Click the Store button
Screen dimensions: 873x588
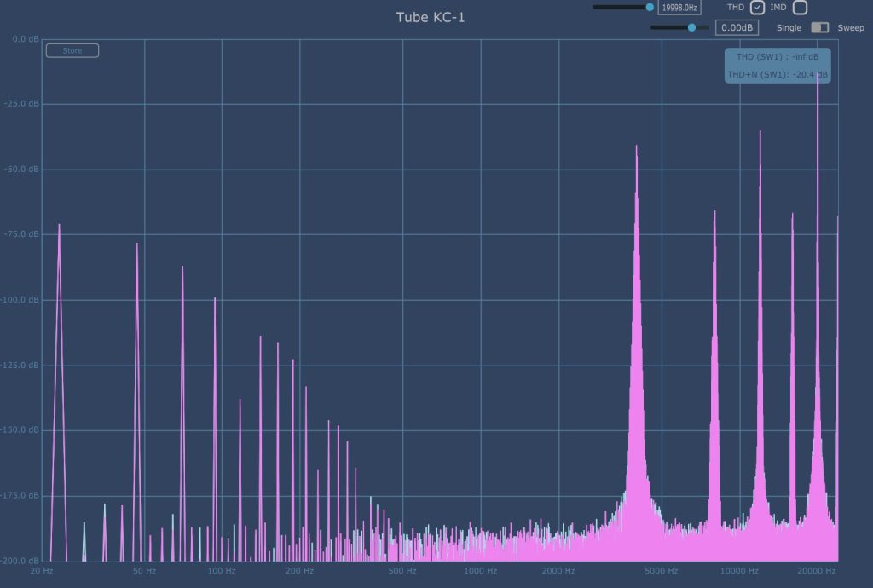(x=72, y=50)
